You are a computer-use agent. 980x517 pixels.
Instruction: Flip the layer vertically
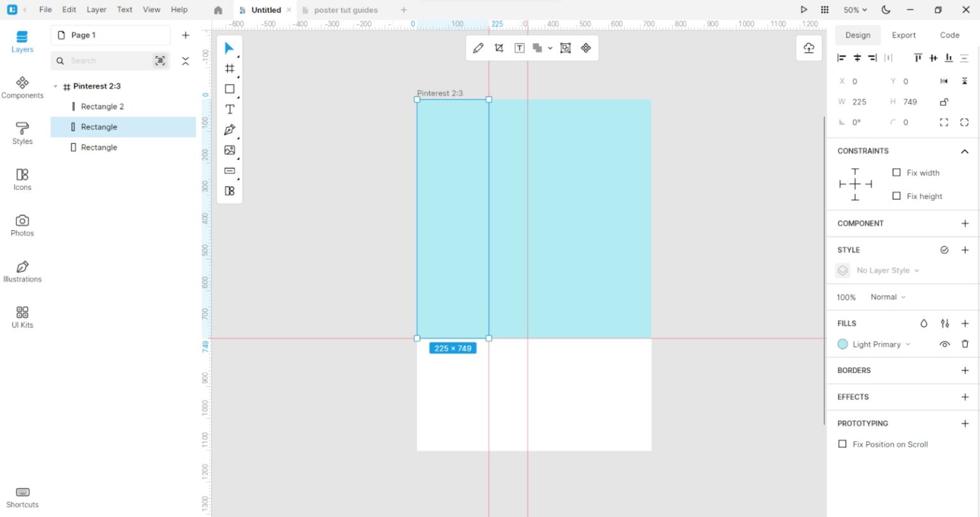pos(965,82)
